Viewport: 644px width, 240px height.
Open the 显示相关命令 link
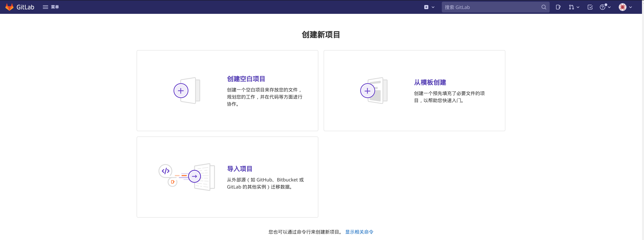point(359,232)
